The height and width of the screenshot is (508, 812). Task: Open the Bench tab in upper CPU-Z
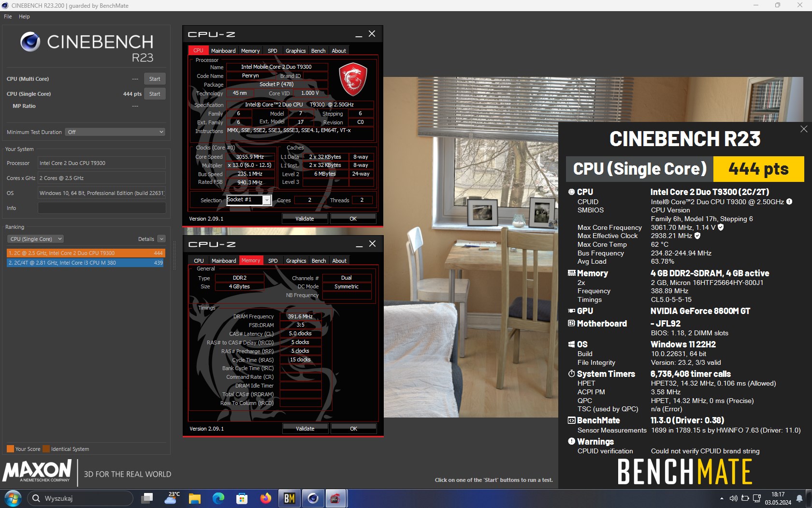coord(318,51)
